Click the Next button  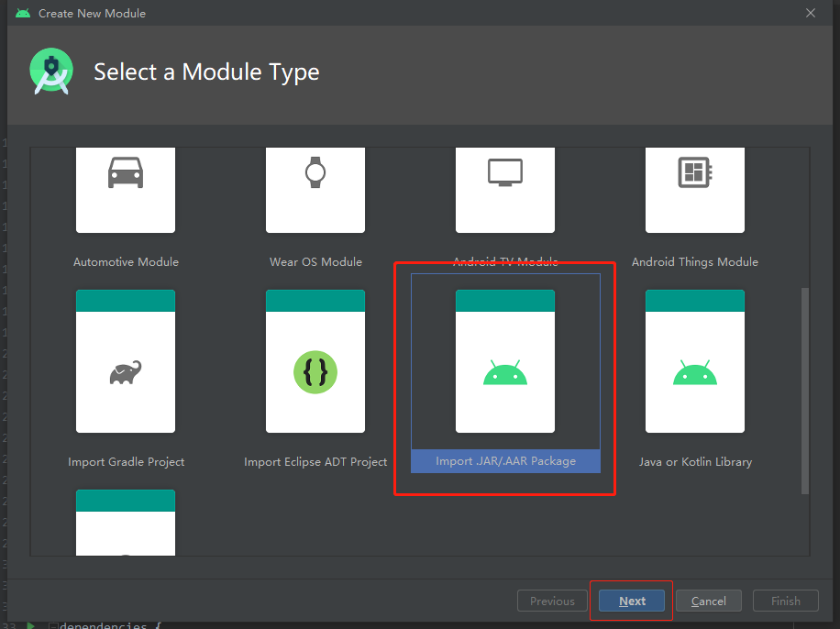coord(632,601)
